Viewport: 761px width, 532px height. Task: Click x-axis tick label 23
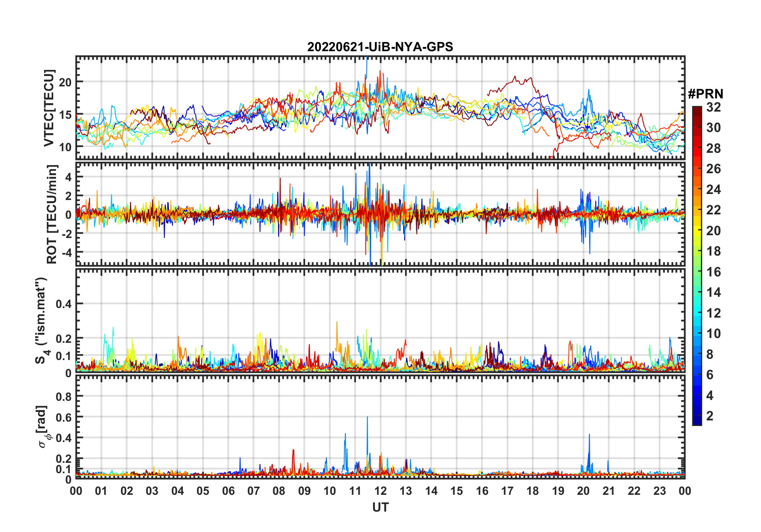click(x=659, y=491)
